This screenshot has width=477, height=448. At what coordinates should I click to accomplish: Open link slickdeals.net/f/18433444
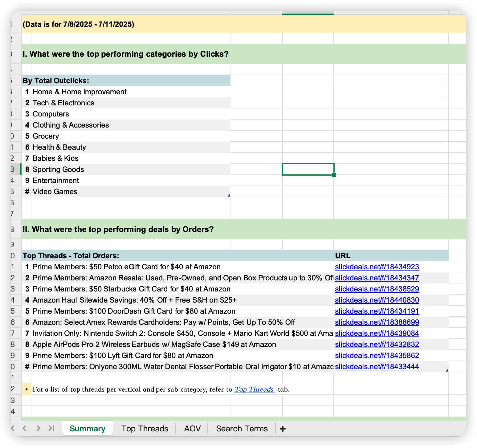click(377, 367)
